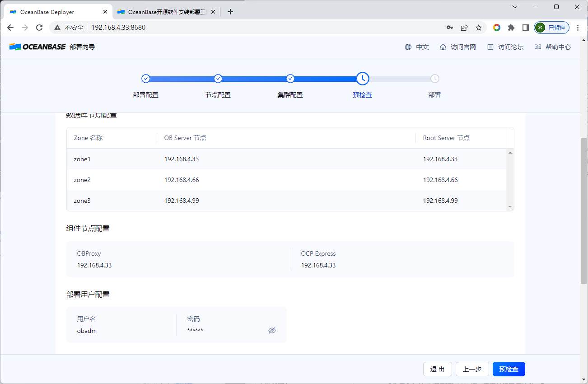588x384 pixels.
Task: Select the zone3 row name
Action: click(x=82, y=201)
